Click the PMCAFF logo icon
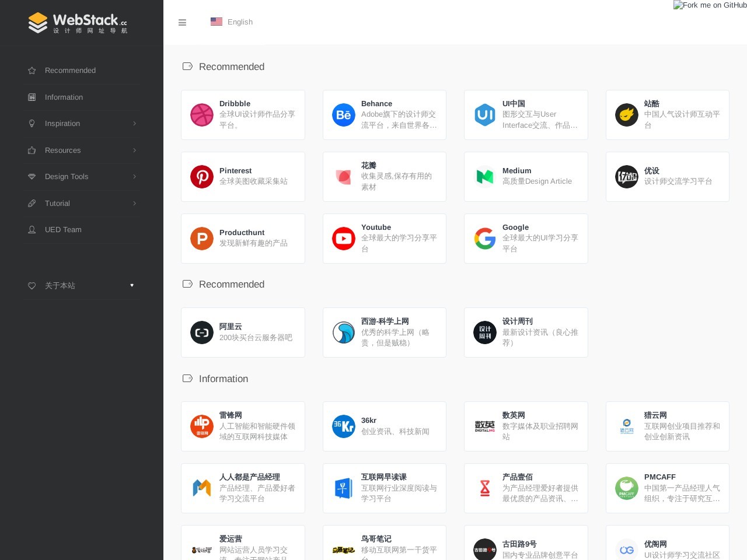This screenshot has width=747, height=560. pos(627,488)
